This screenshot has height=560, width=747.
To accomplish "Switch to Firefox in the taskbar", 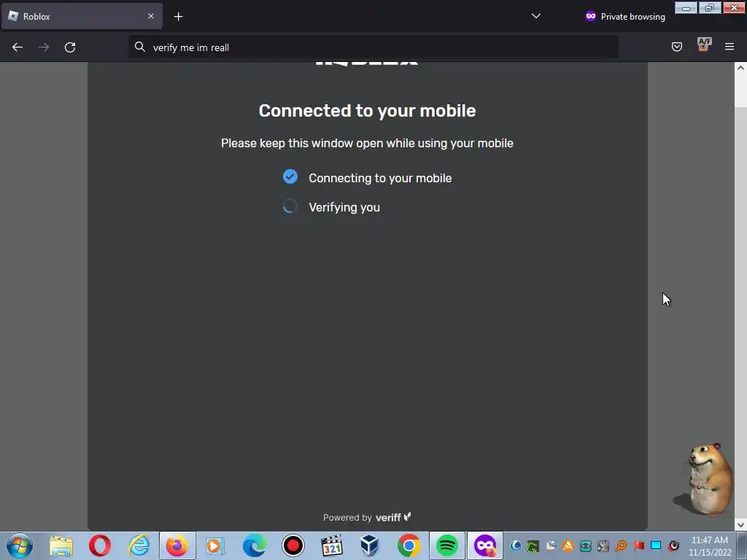I will (177, 545).
